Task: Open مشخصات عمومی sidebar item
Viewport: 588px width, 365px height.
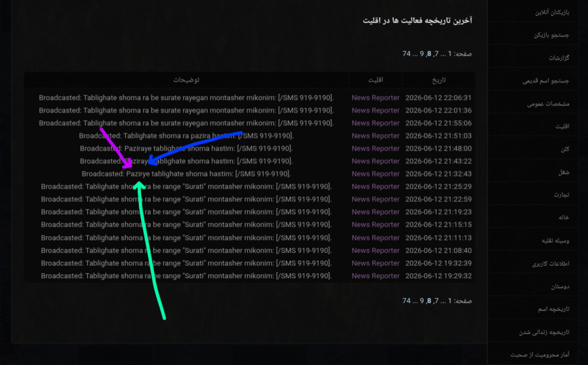Action: (548, 104)
